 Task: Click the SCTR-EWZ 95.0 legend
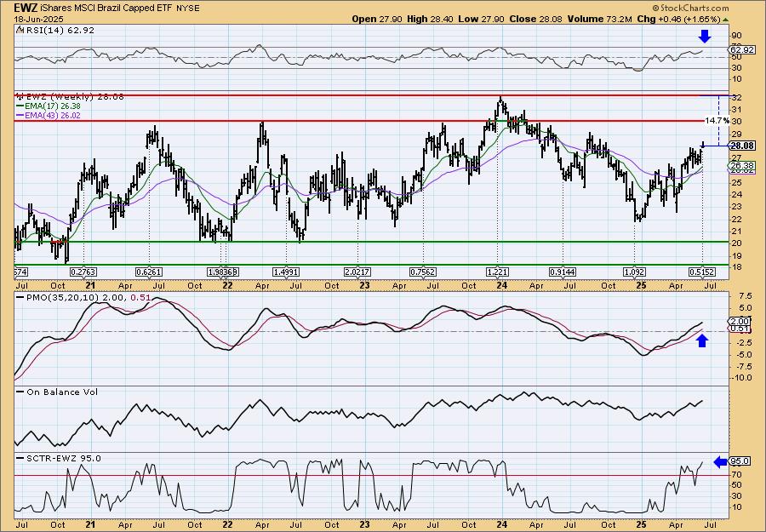pos(59,458)
